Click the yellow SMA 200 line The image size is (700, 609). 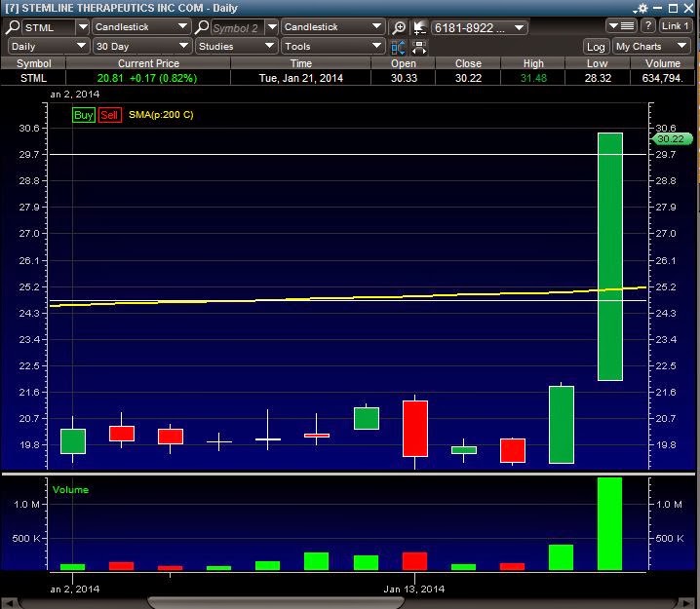tap(348, 297)
